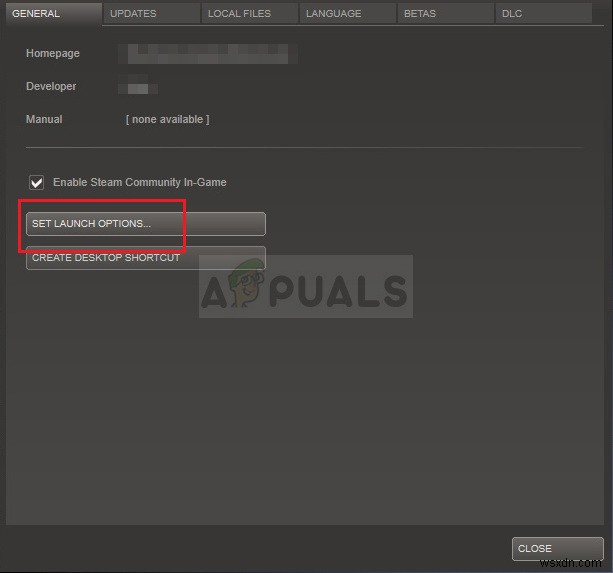This screenshot has height=573, width=613.
Task: Open the Local Files tab
Action: click(250, 14)
